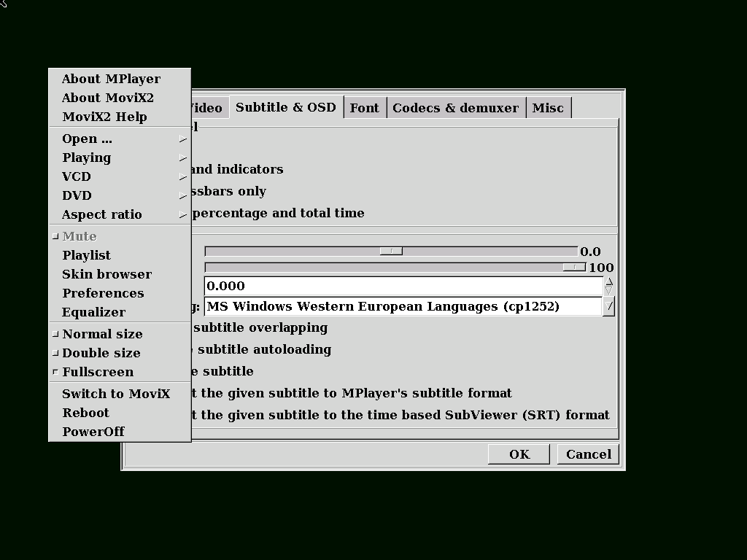Click Cancel in Preferences dialog

(x=588, y=454)
